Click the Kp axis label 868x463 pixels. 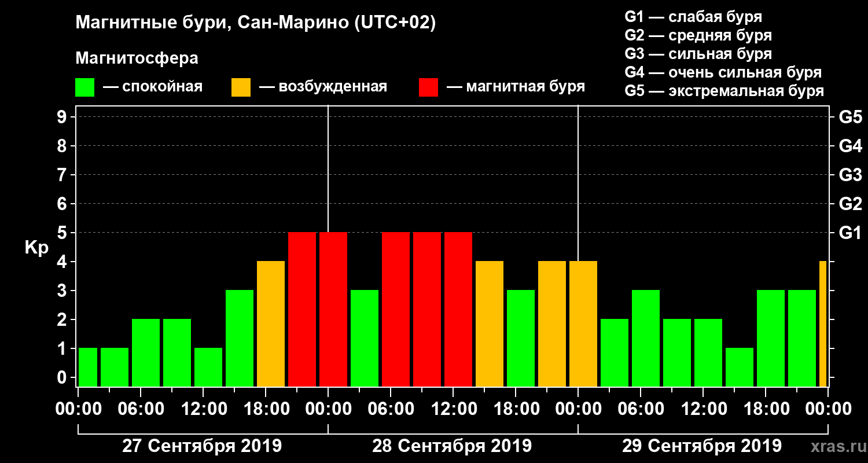pyautogui.click(x=36, y=248)
